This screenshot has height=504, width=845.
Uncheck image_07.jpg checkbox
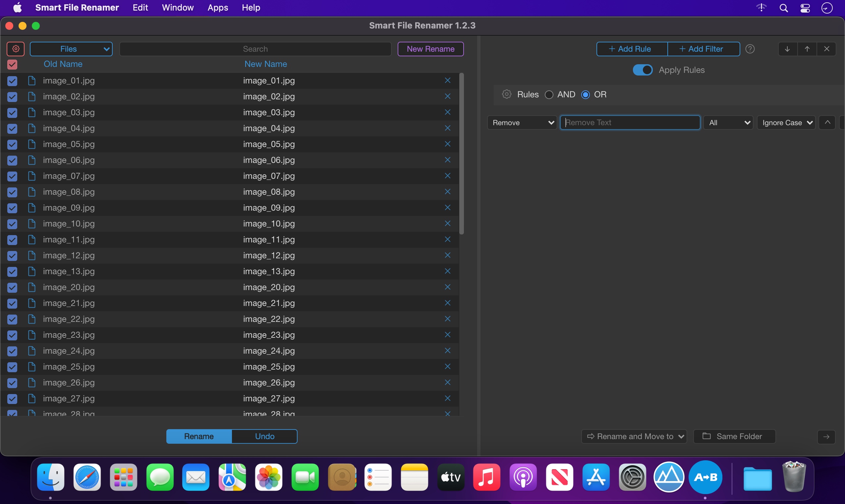tap(12, 176)
